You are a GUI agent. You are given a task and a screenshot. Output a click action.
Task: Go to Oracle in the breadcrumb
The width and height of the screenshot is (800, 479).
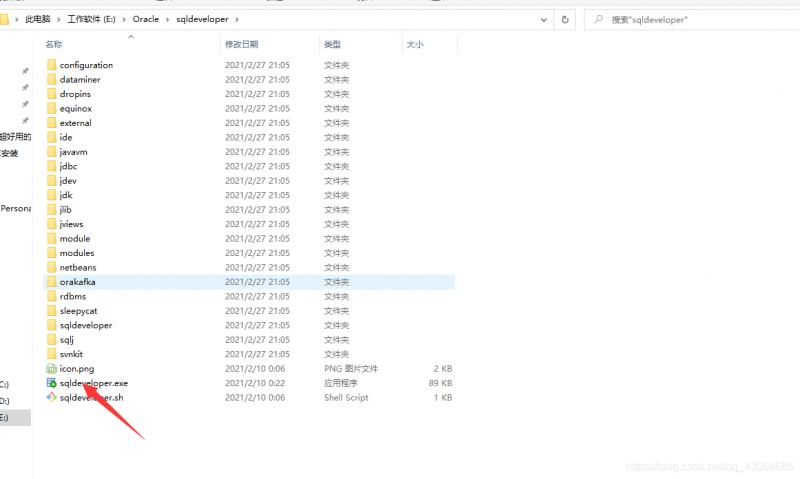point(146,19)
